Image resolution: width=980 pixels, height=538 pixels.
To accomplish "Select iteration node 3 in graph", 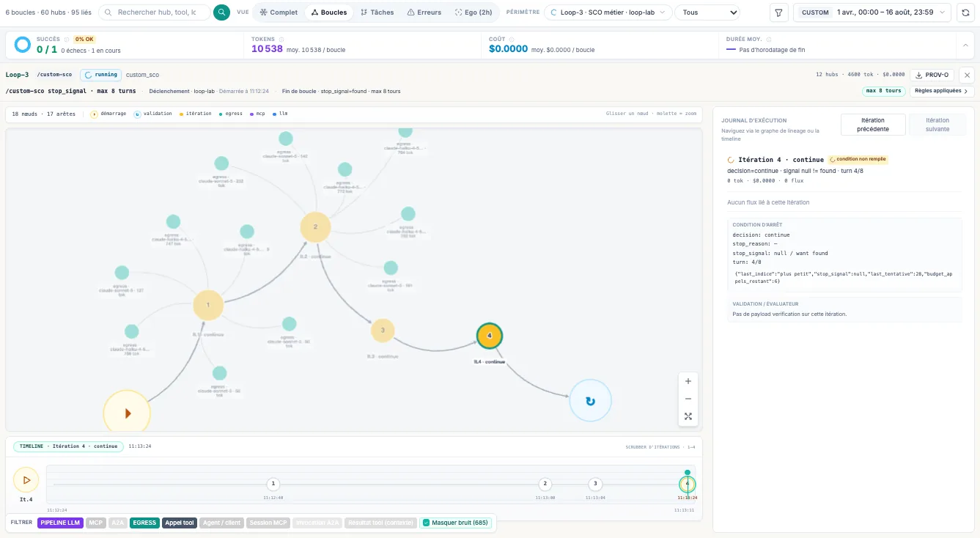I will (383, 331).
